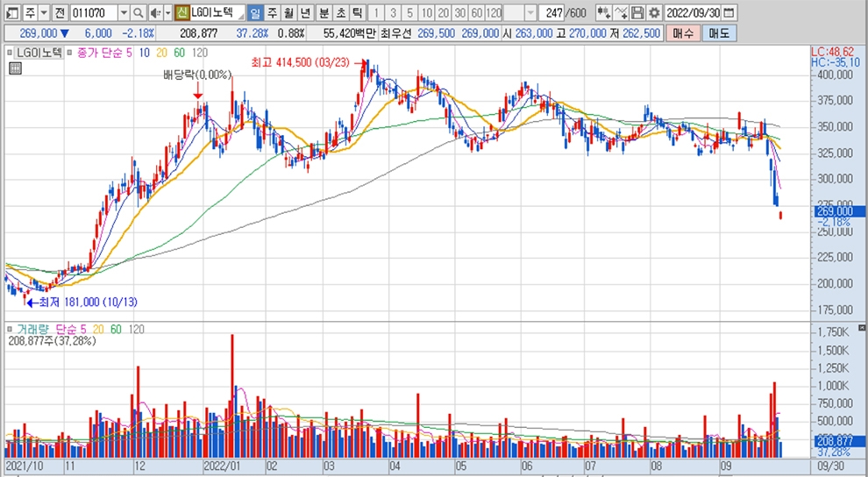This screenshot has height=477, width=868.
Task: Click the 배당락(0,00%) ex-dividend marker
Action: pos(197,75)
